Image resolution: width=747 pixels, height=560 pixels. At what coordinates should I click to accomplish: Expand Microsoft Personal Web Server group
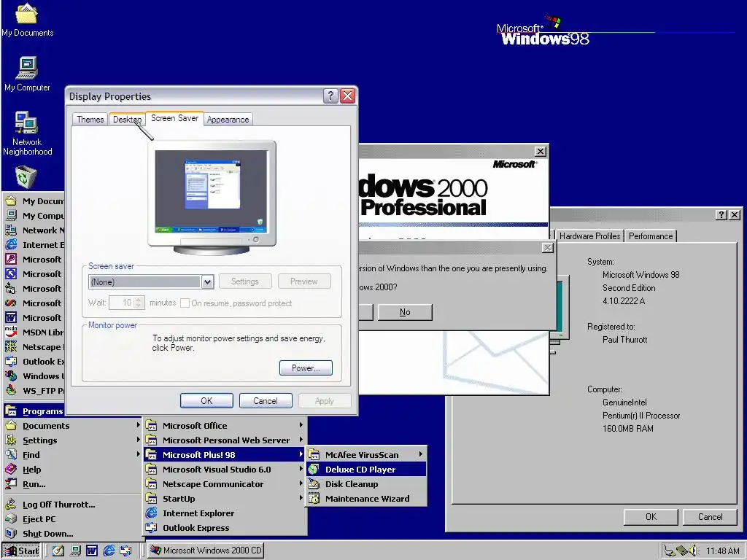tap(225, 440)
